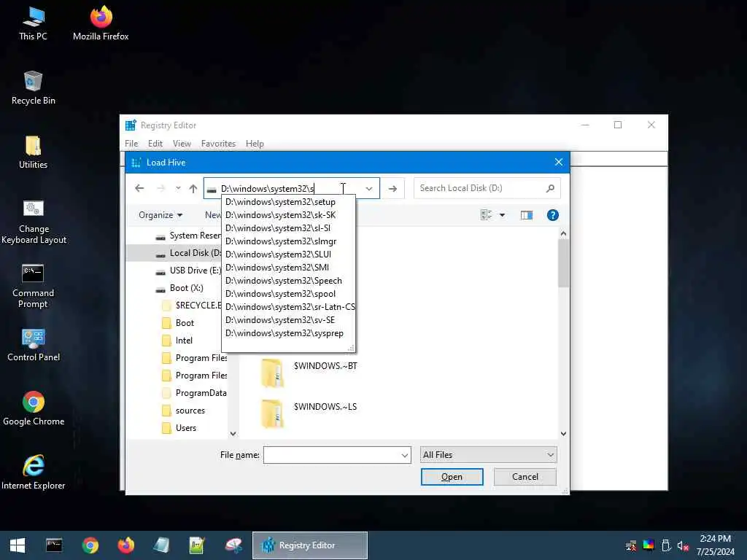This screenshot has height=560, width=747.
Task: Click the Windows Start button
Action: click(18, 545)
